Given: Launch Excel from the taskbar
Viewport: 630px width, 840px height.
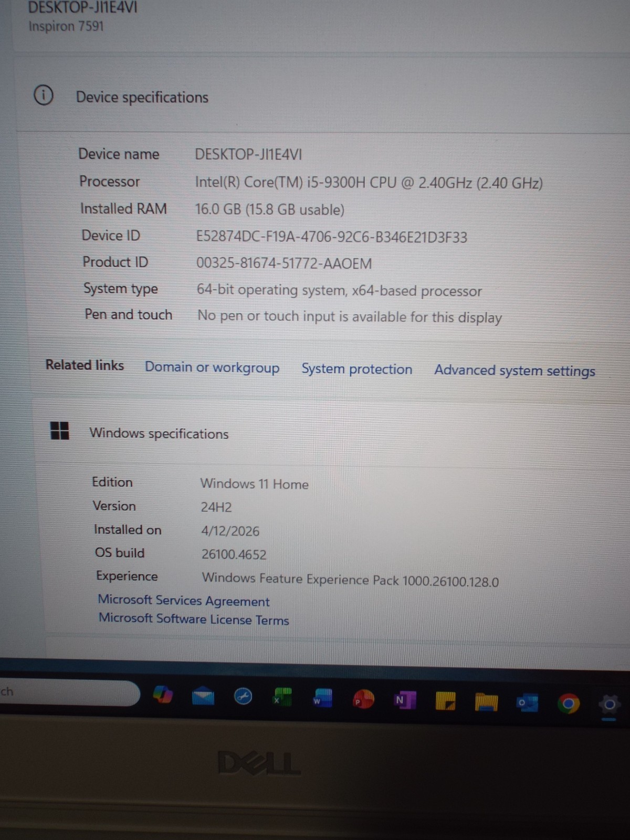Looking at the screenshot, I should pyautogui.click(x=282, y=697).
